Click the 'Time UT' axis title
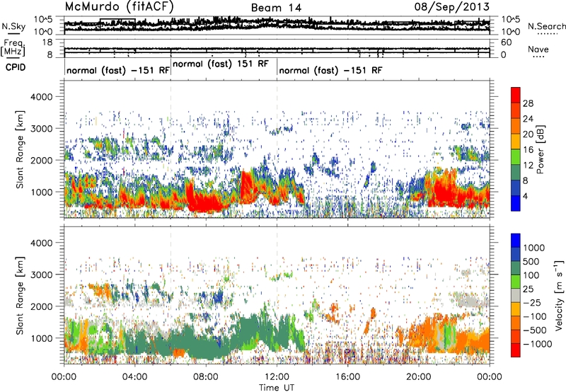566x392 pixels. tap(277, 388)
